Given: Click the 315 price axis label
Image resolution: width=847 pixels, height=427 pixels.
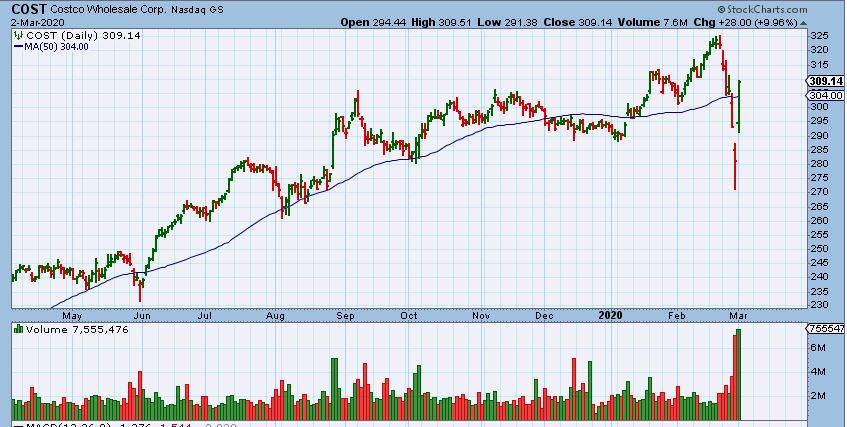Looking at the screenshot, I should pos(819,64).
